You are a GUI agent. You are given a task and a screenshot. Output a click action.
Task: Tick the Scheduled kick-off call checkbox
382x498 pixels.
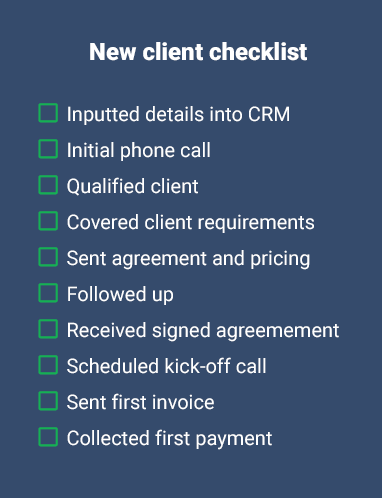pos(48,365)
